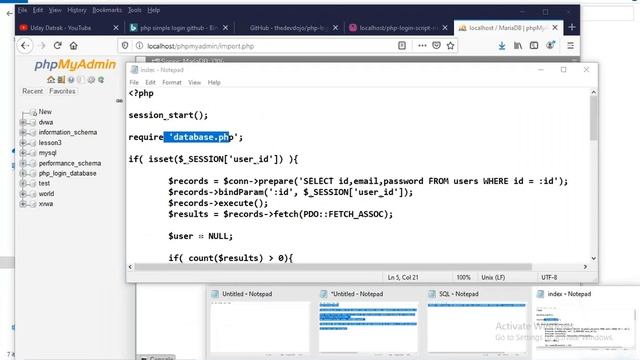
Task: Toggle reader view in address bar
Action: (x=402, y=46)
